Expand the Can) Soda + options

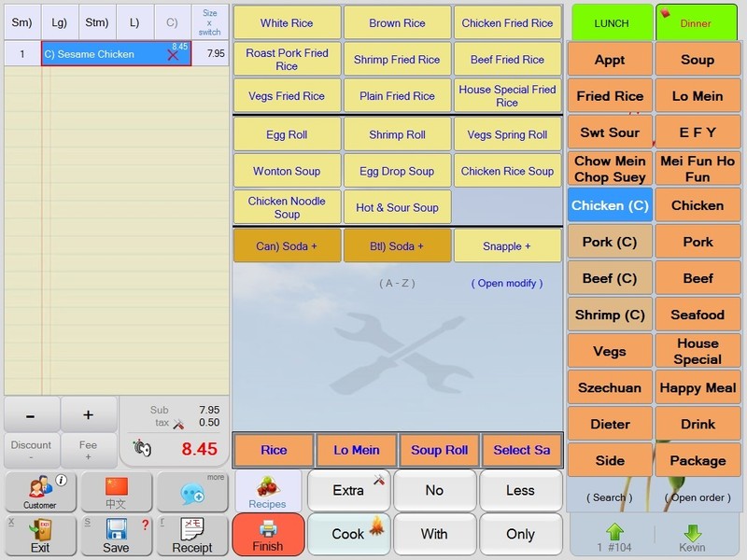(288, 246)
